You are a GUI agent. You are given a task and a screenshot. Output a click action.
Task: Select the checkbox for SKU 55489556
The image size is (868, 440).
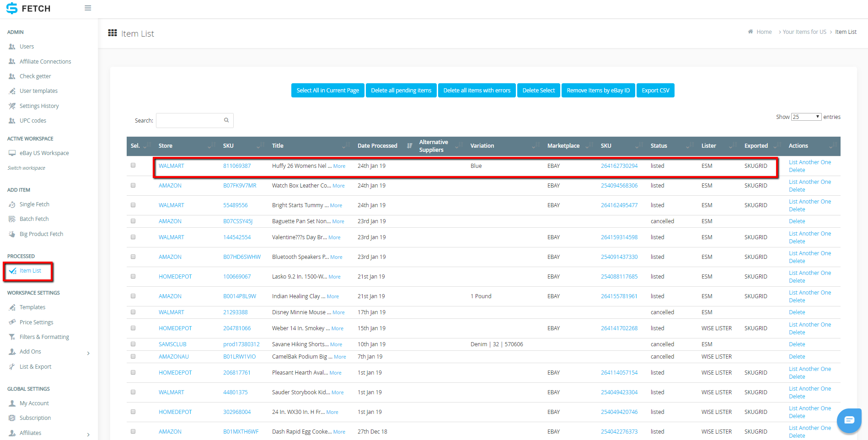click(133, 205)
